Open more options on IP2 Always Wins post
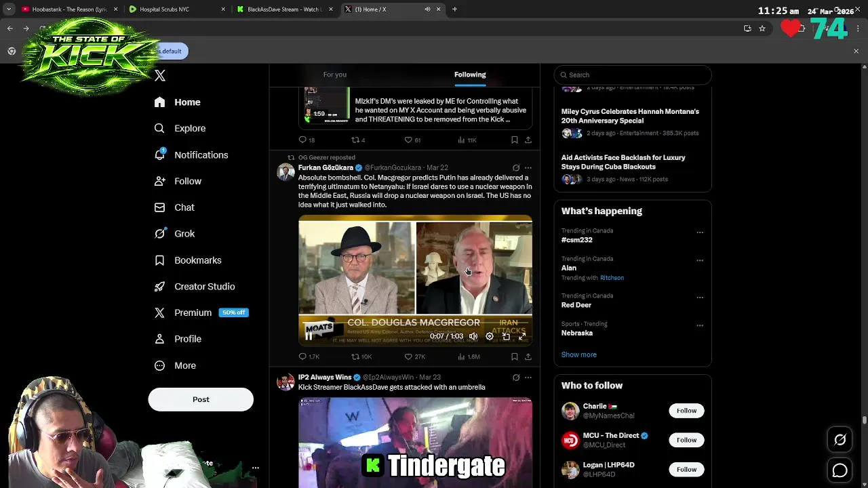 pyautogui.click(x=528, y=378)
